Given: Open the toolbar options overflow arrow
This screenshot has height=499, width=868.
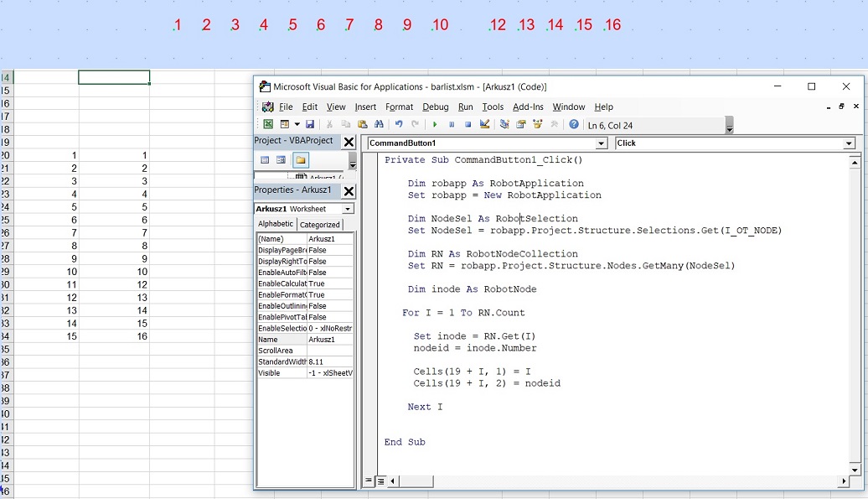Looking at the screenshot, I should pos(730,126).
